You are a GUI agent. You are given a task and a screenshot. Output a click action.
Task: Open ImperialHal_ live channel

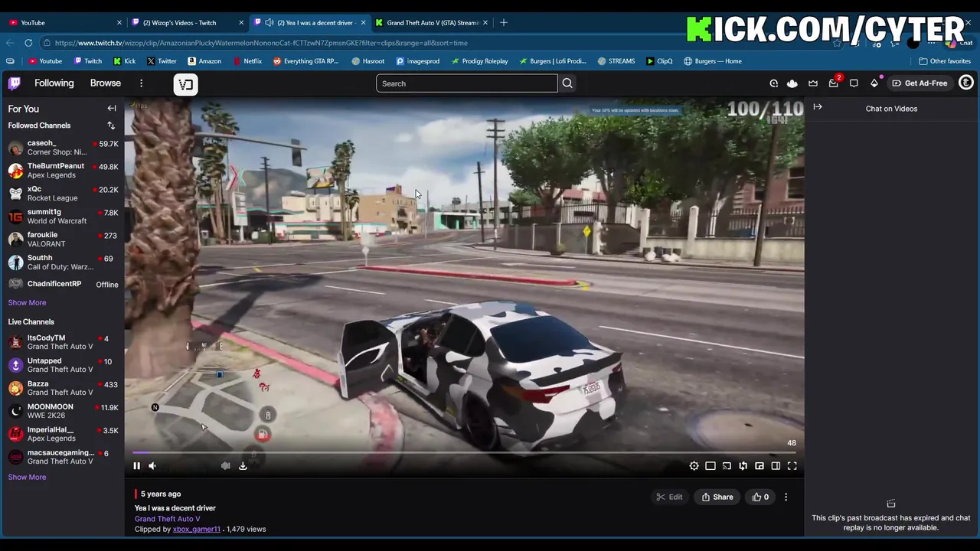[x=63, y=434]
